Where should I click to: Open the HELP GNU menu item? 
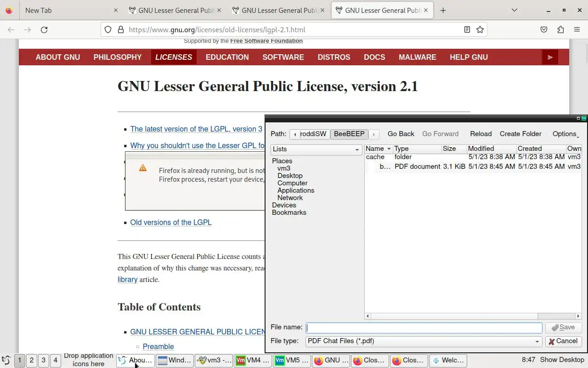[469, 57]
